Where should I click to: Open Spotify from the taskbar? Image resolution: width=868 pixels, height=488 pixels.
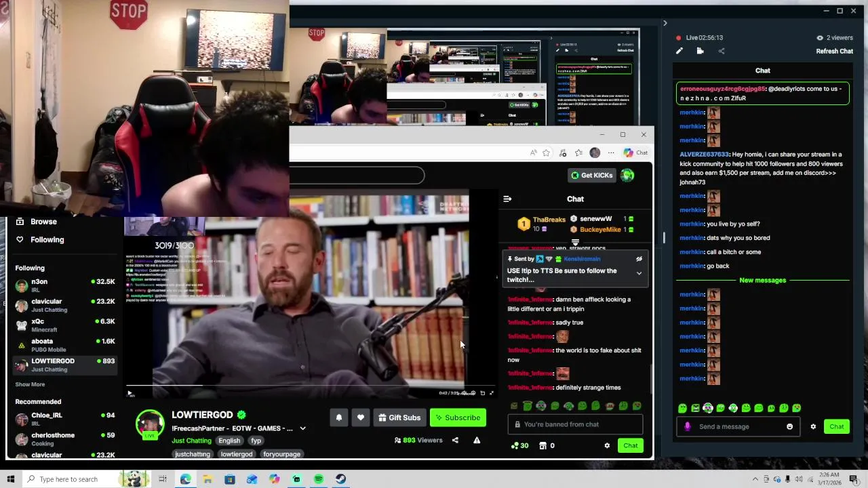click(319, 479)
